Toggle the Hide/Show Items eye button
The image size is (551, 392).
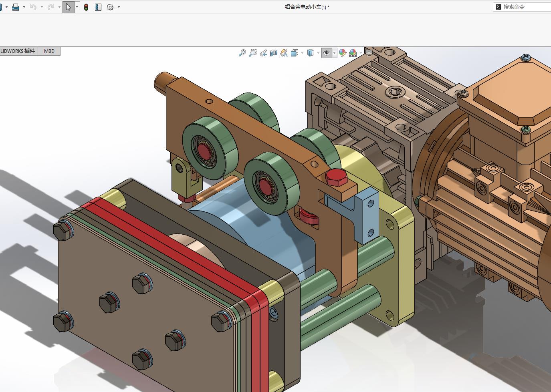(327, 53)
